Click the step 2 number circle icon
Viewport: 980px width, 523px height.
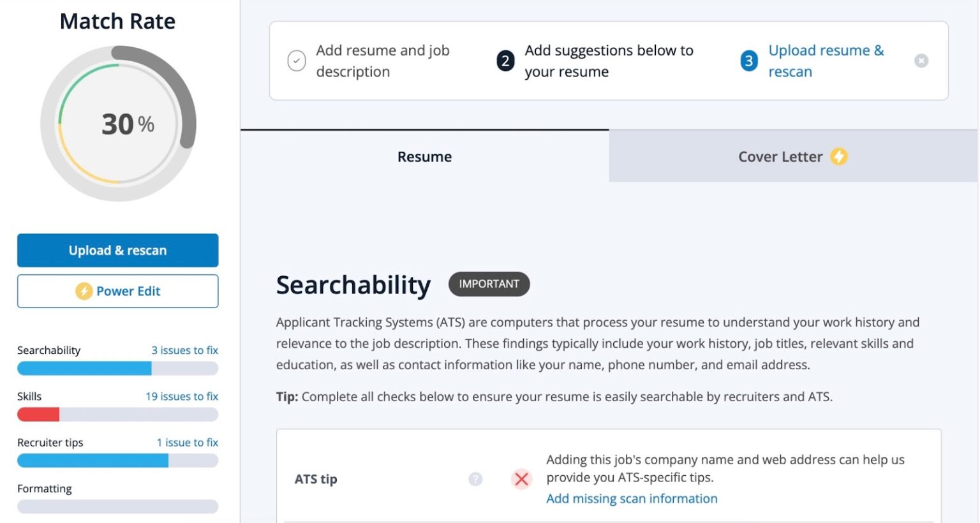(505, 61)
